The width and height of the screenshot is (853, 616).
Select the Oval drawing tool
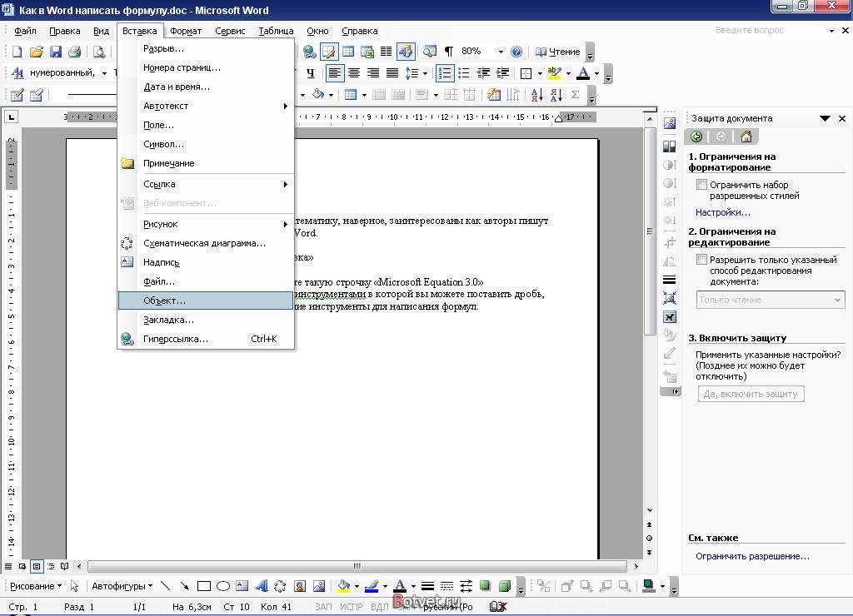pos(223,586)
